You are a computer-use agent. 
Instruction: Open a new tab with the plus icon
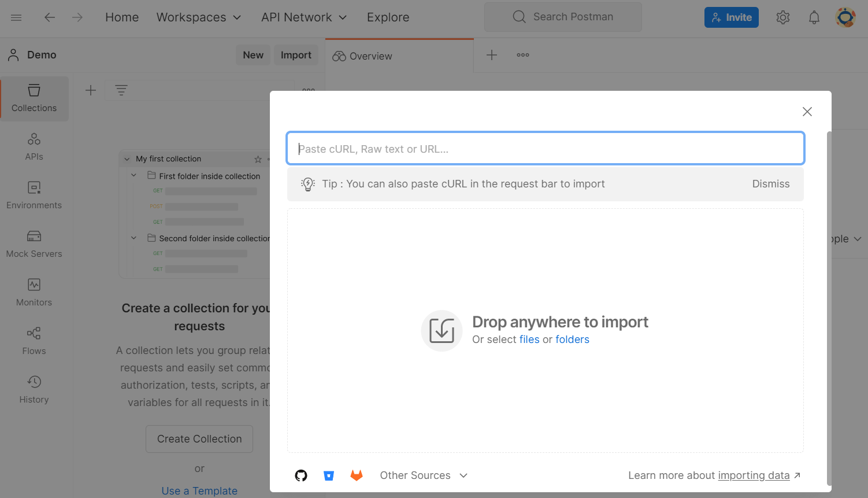pos(492,55)
